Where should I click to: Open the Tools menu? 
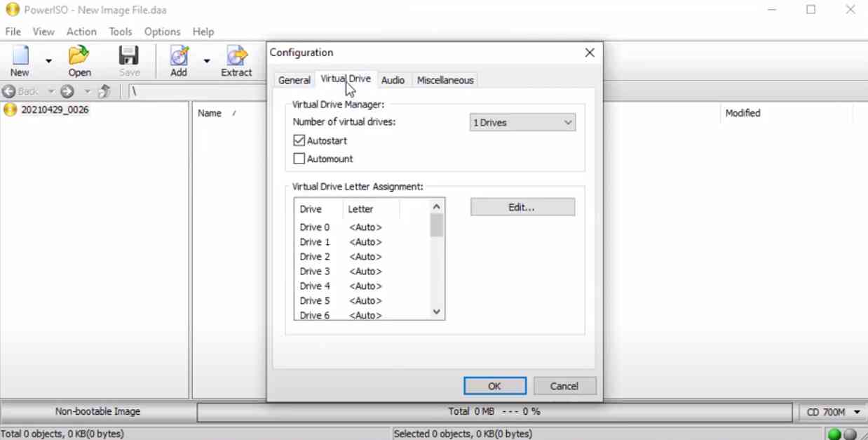point(121,32)
